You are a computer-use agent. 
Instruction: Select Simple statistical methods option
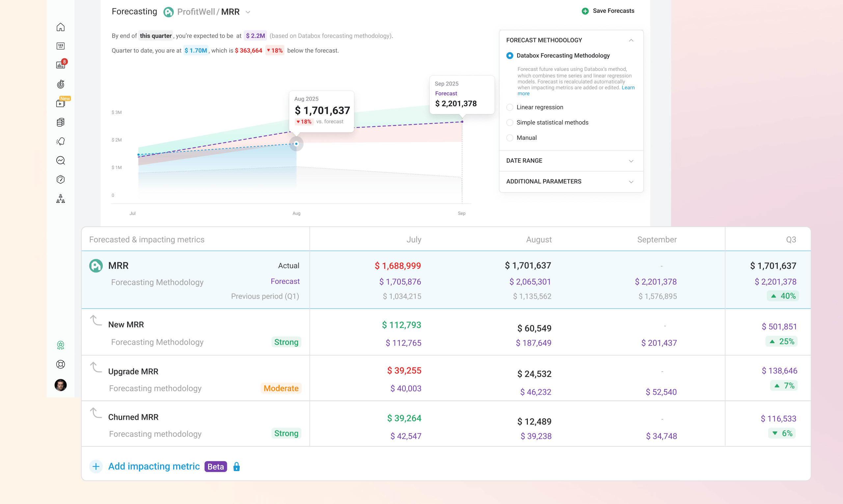click(x=509, y=123)
